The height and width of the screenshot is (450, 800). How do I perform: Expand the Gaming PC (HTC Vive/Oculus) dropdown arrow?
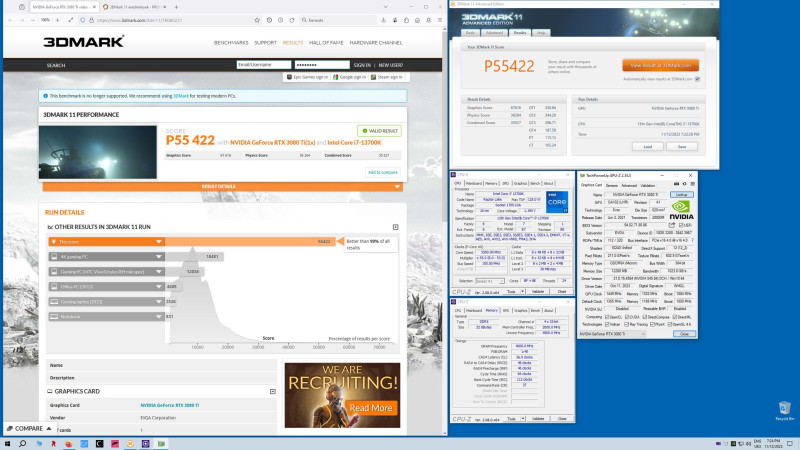159,272
